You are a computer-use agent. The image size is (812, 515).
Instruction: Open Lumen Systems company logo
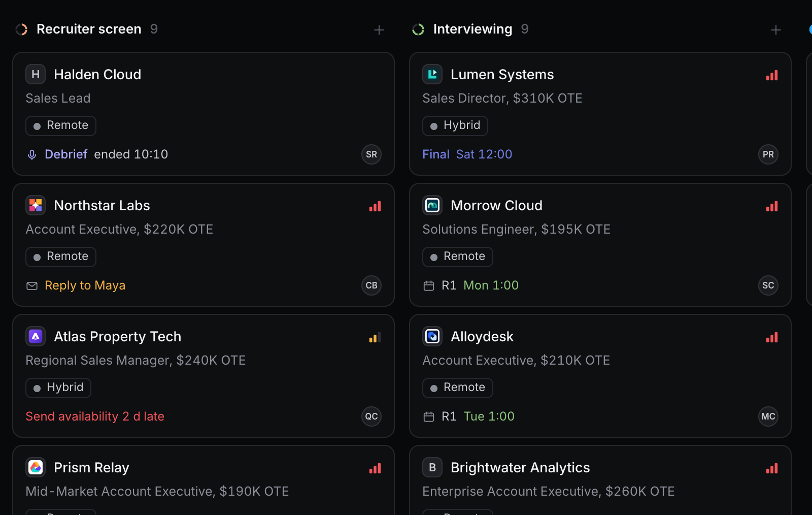point(432,74)
